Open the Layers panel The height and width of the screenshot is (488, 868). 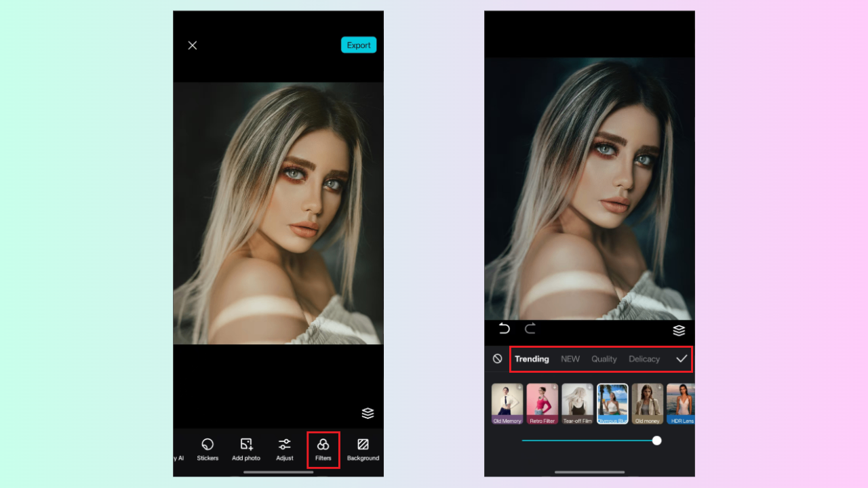[x=679, y=330]
